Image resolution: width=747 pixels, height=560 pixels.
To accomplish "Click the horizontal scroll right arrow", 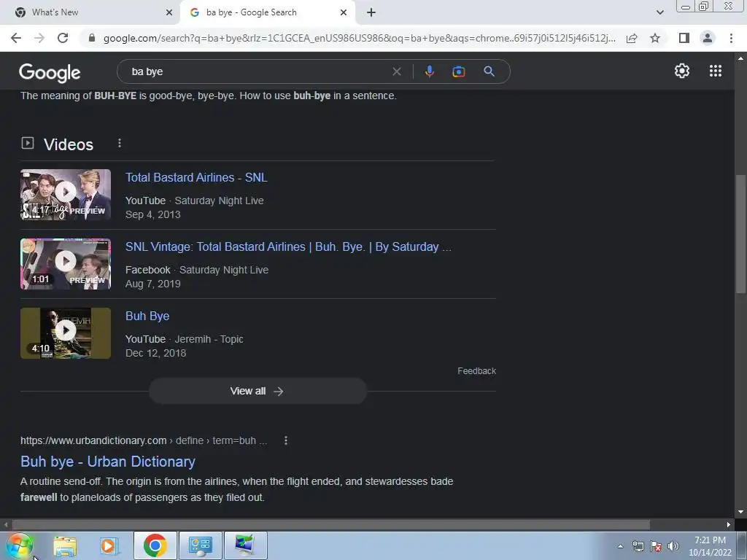I will [x=729, y=524].
